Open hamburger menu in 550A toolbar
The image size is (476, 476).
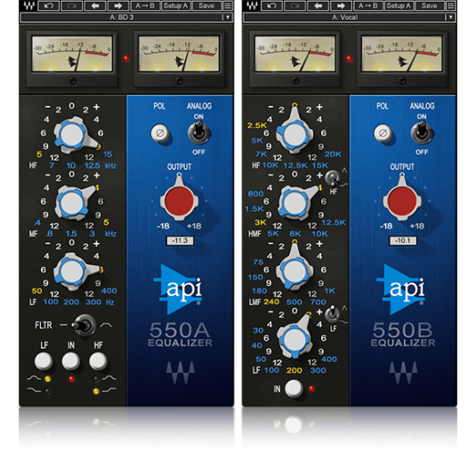[228, 5]
